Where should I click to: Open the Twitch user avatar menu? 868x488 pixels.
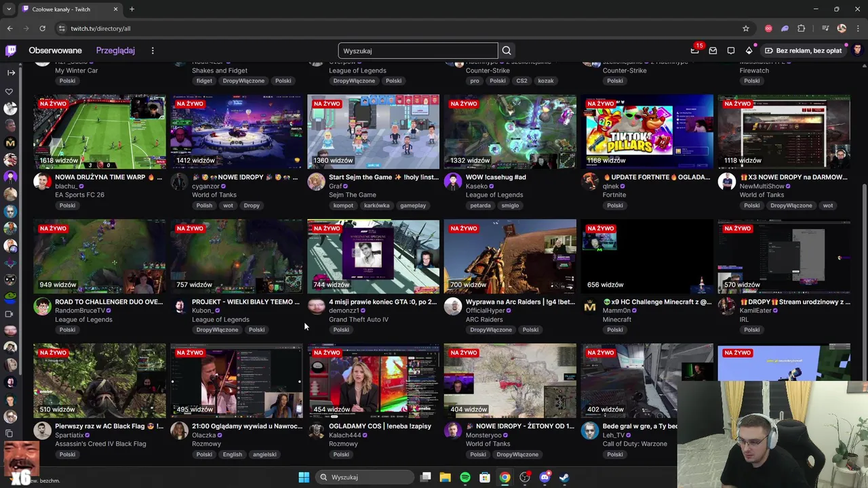click(x=857, y=51)
